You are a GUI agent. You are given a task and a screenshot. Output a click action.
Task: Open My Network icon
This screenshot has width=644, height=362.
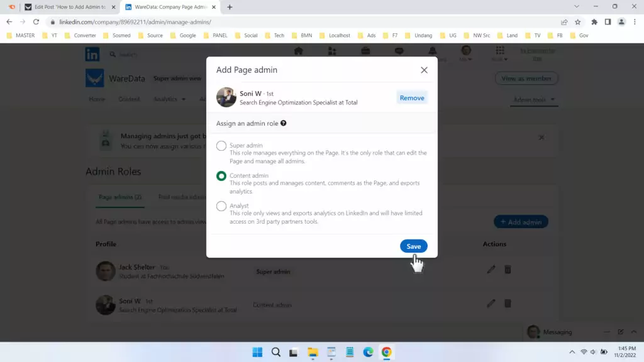pyautogui.click(x=332, y=52)
